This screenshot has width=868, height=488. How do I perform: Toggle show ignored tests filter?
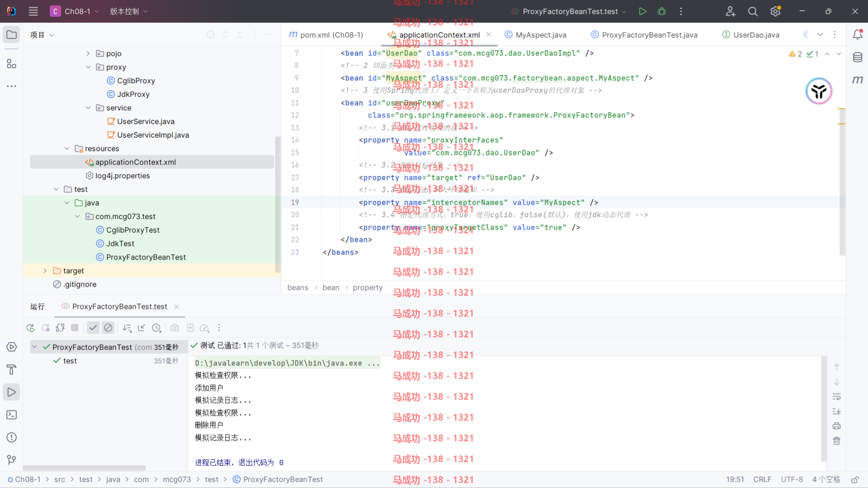coord(108,328)
